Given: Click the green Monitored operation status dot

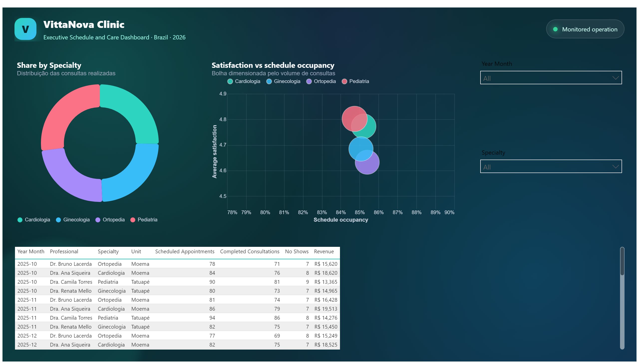Looking at the screenshot, I should pos(555,29).
